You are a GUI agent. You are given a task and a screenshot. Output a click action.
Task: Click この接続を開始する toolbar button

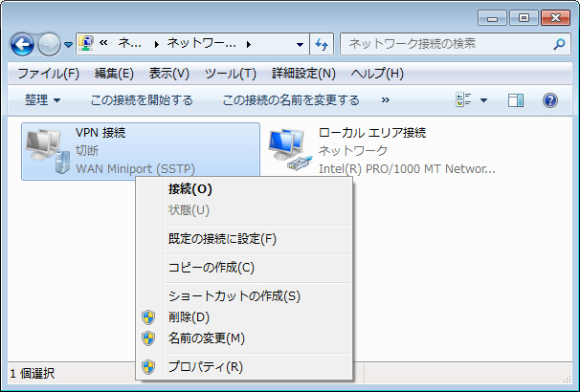pos(142,100)
